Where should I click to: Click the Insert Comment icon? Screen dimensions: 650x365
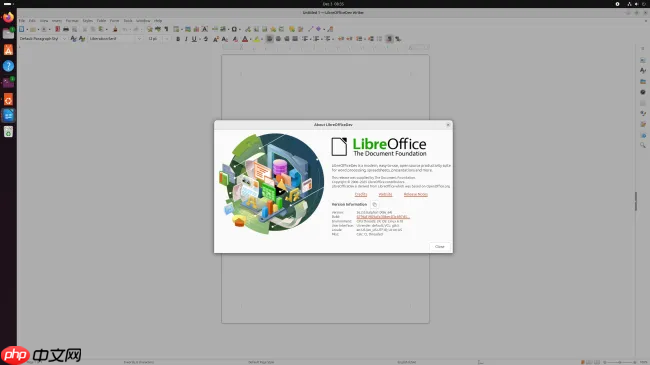click(x=292, y=29)
